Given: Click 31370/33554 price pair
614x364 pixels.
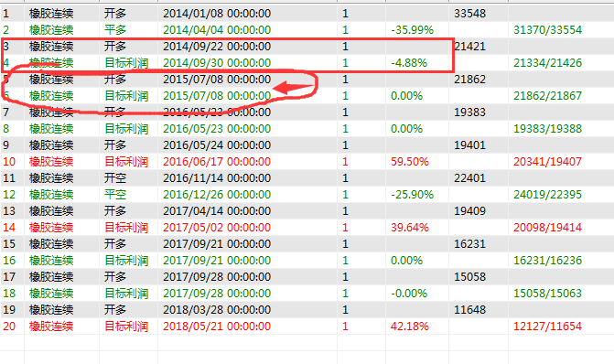Looking at the screenshot, I should [x=547, y=30].
